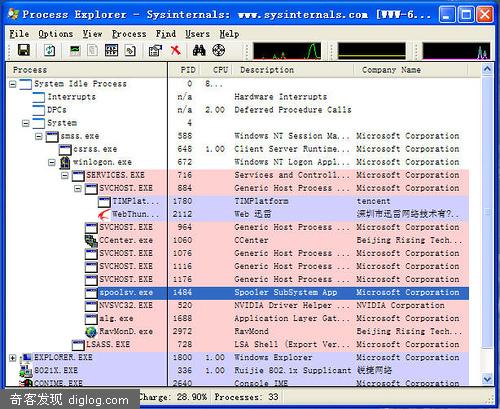The width and height of the screenshot is (500, 409).
Task: Collapse the SVCHOST.EXE 884 tree node
Action: point(78,189)
